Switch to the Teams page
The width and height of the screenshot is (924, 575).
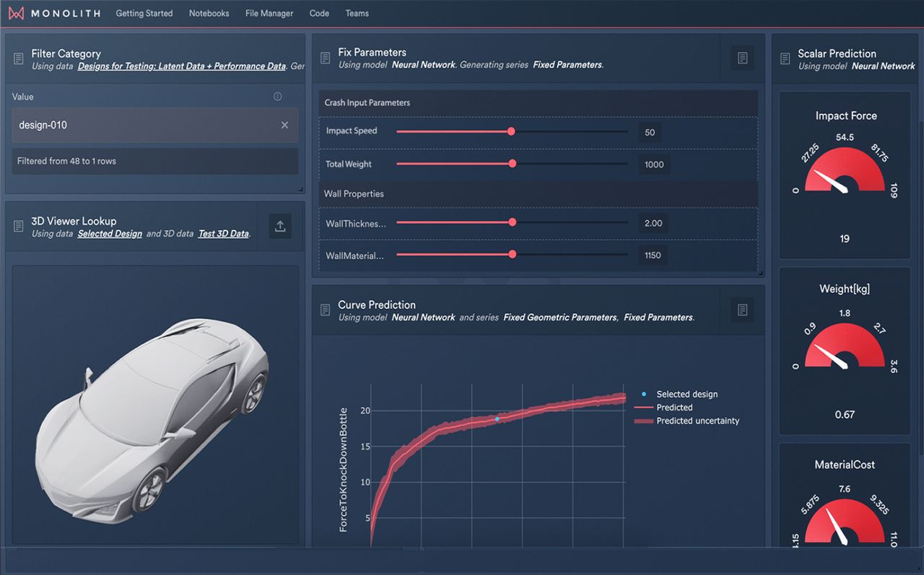point(357,13)
